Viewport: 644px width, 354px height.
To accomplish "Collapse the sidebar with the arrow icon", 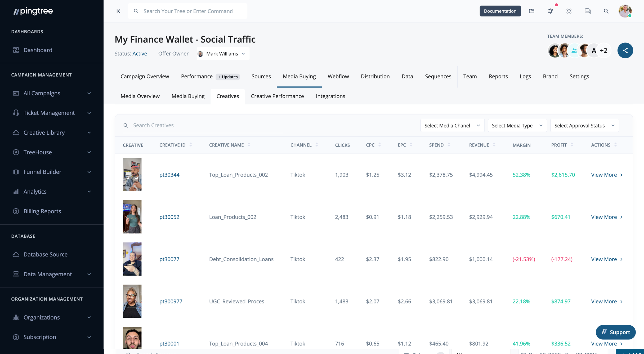I will click(118, 11).
